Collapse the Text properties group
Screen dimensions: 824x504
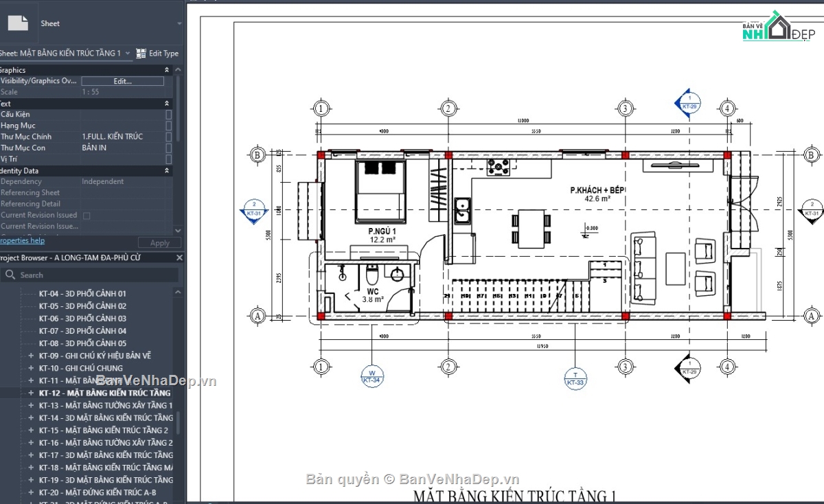(166, 104)
